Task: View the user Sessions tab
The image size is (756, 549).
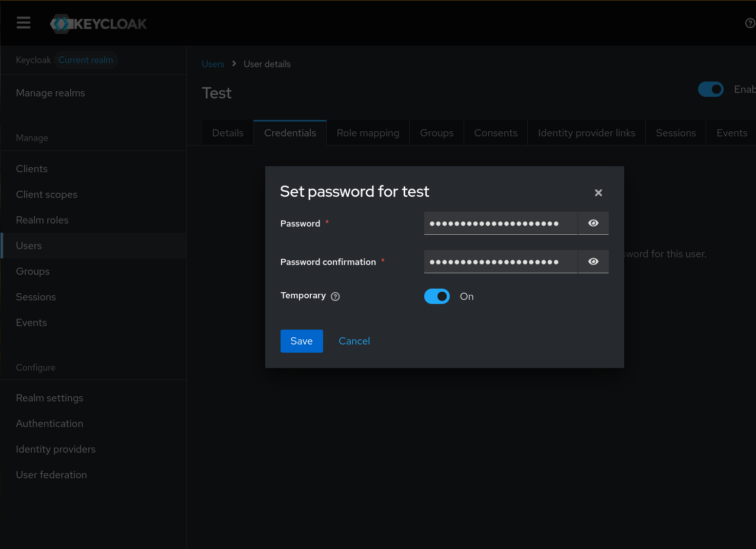Action: pos(676,133)
